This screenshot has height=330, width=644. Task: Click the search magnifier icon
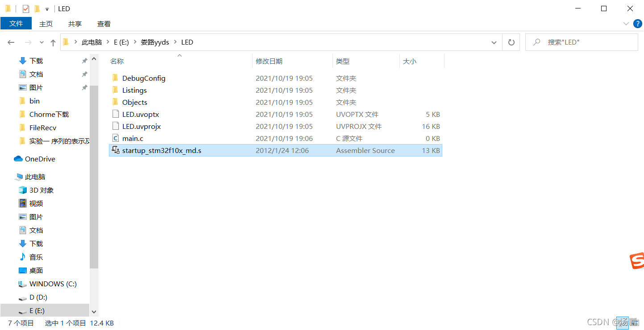[536, 42]
